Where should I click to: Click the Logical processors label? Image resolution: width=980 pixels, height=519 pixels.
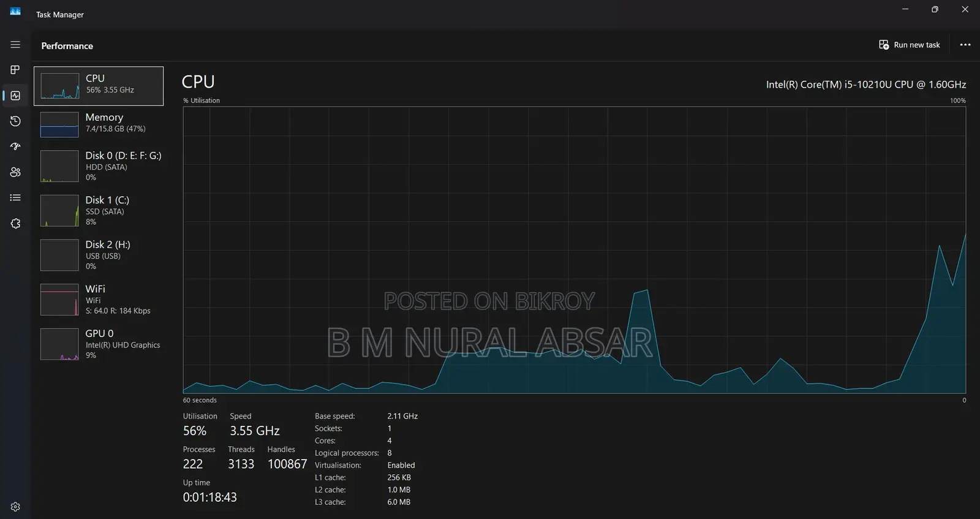click(x=347, y=453)
